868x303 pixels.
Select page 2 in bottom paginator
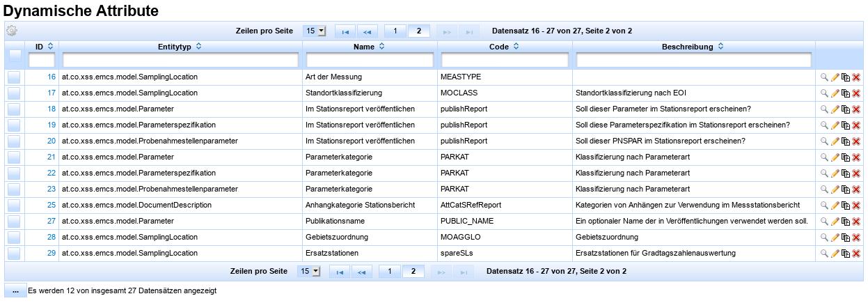click(413, 270)
